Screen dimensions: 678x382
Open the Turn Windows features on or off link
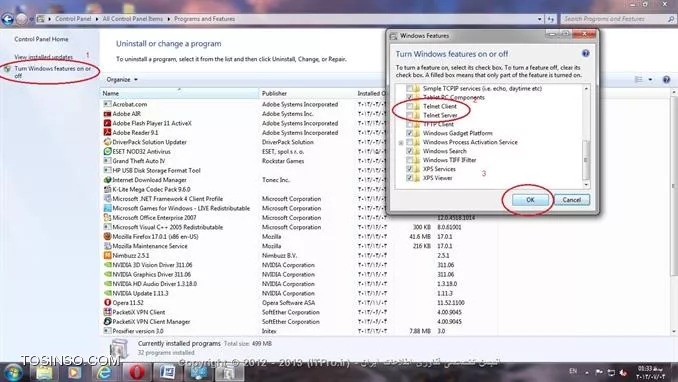click(53, 72)
